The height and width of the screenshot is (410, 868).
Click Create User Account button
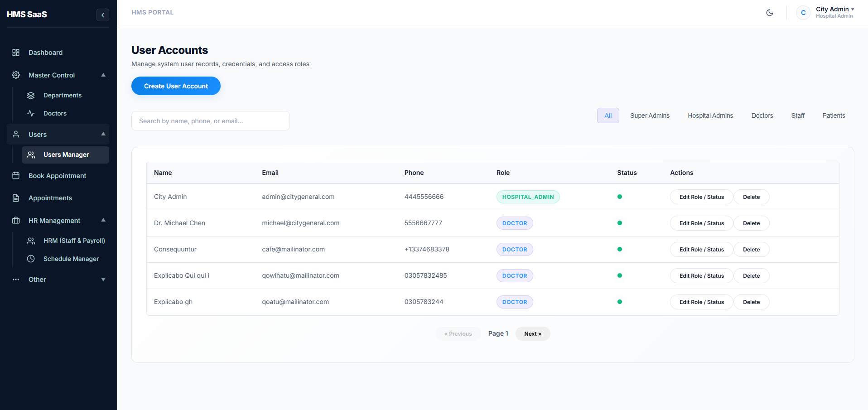176,86
